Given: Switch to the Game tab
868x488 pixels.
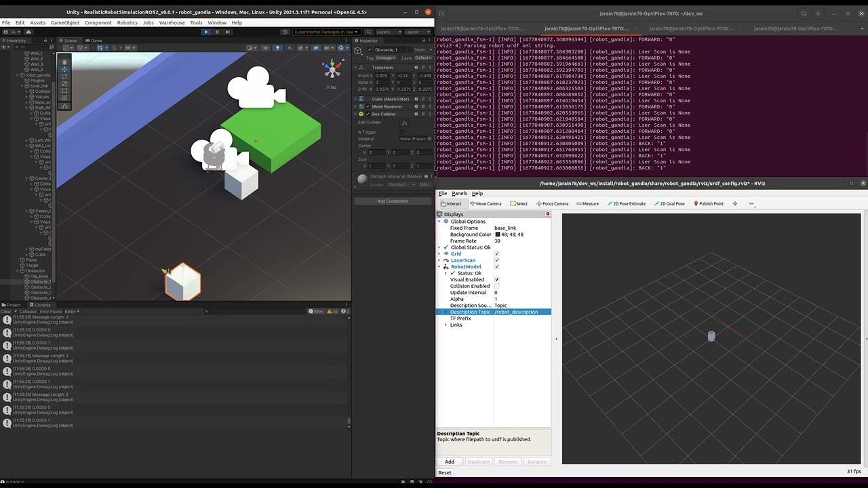Looking at the screenshot, I should coord(94,40).
